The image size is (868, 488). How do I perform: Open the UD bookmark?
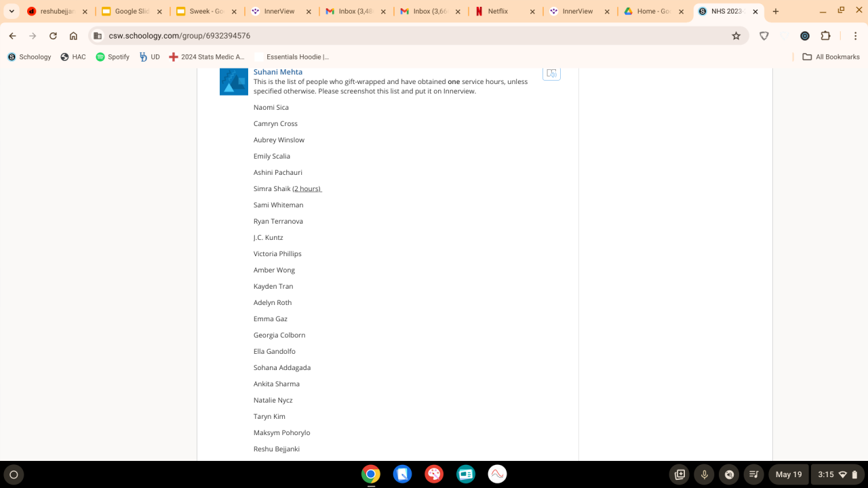tap(149, 57)
